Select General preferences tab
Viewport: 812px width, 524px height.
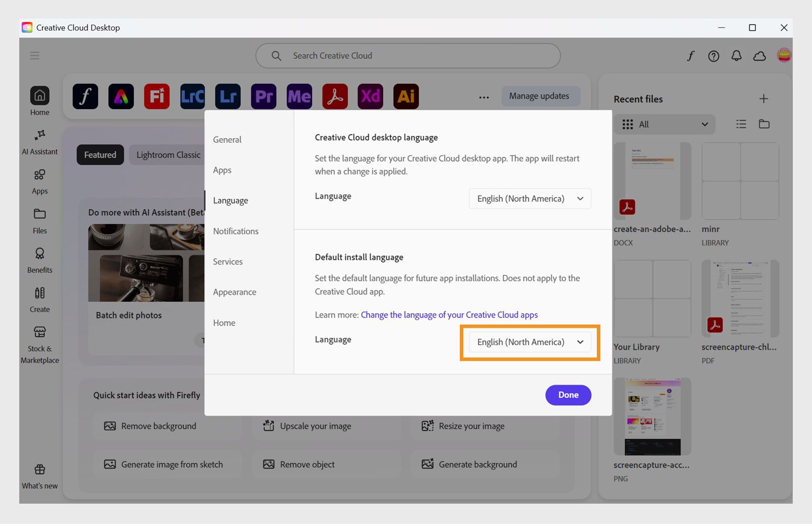coord(227,139)
